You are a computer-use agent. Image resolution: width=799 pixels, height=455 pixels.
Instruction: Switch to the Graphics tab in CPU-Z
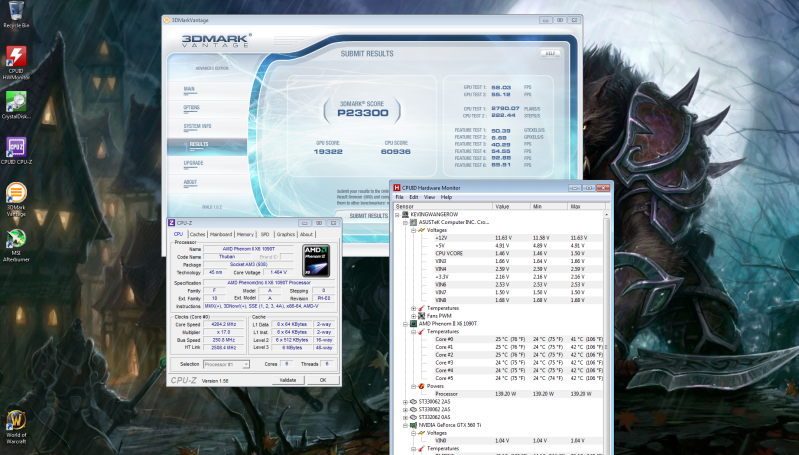pos(285,234)
